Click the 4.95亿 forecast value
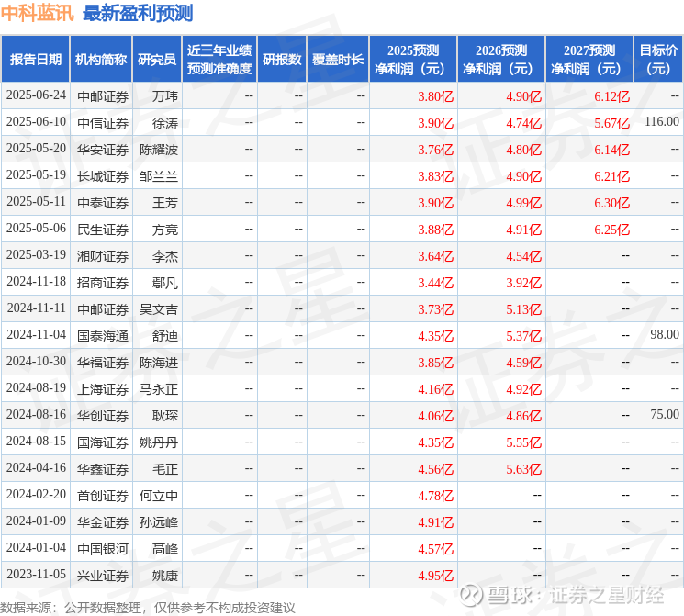Screen dimensions: 684x616 click(x=436, y=576)
